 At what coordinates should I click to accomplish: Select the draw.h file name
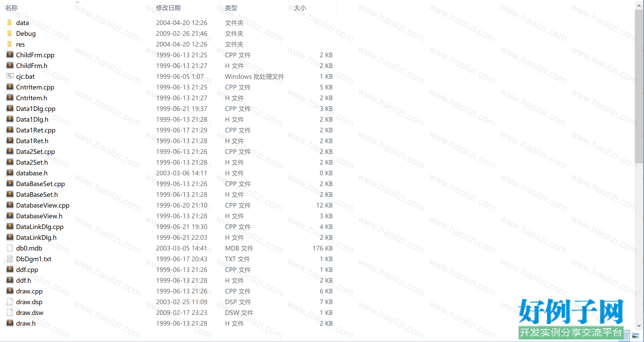pos(26,323)
